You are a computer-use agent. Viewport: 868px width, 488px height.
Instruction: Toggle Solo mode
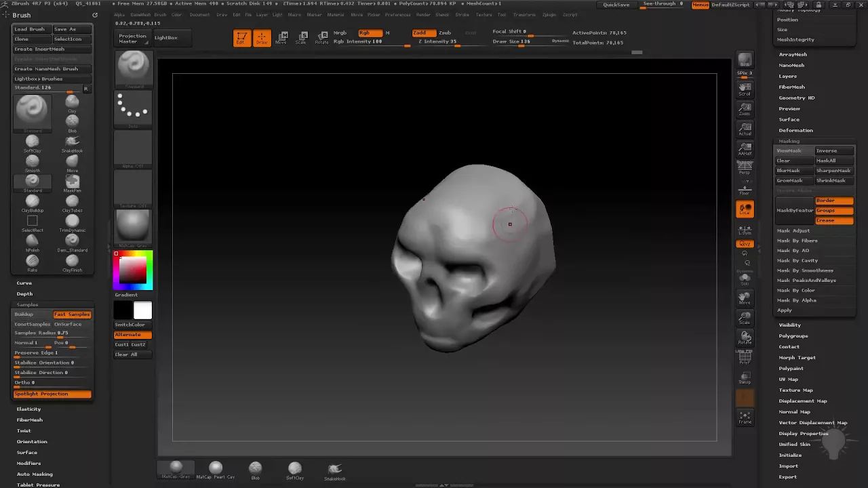[745, 279]
